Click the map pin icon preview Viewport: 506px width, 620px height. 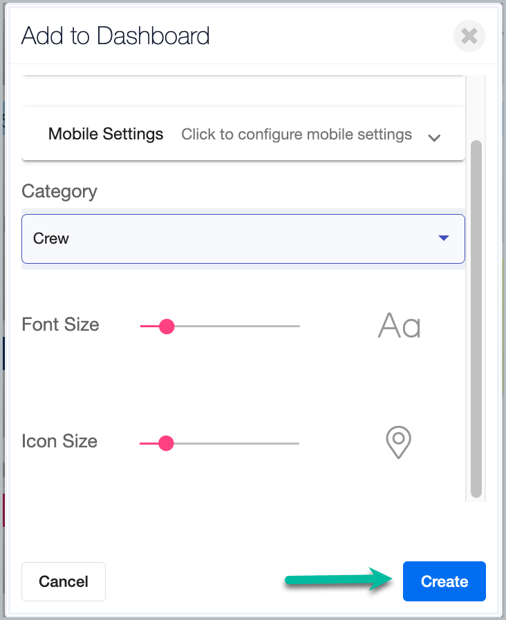[398, 442]
